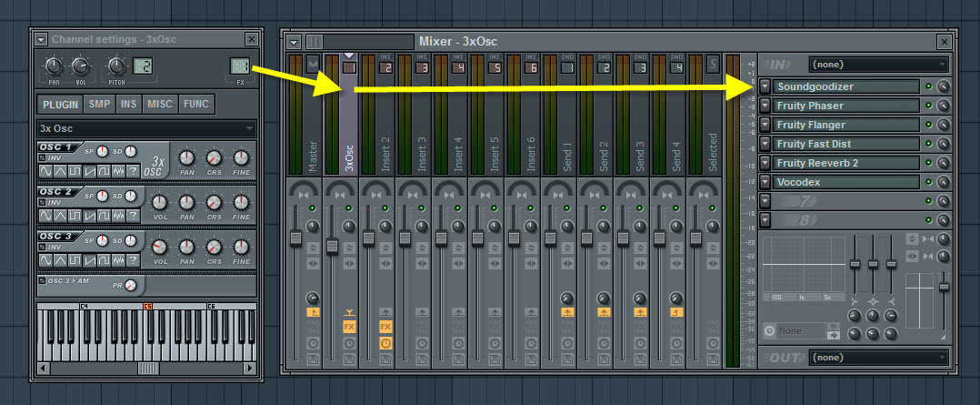Click the Master track volume fader
The height and width of the screenshot is (405, 980).
(x=295, y=238)
